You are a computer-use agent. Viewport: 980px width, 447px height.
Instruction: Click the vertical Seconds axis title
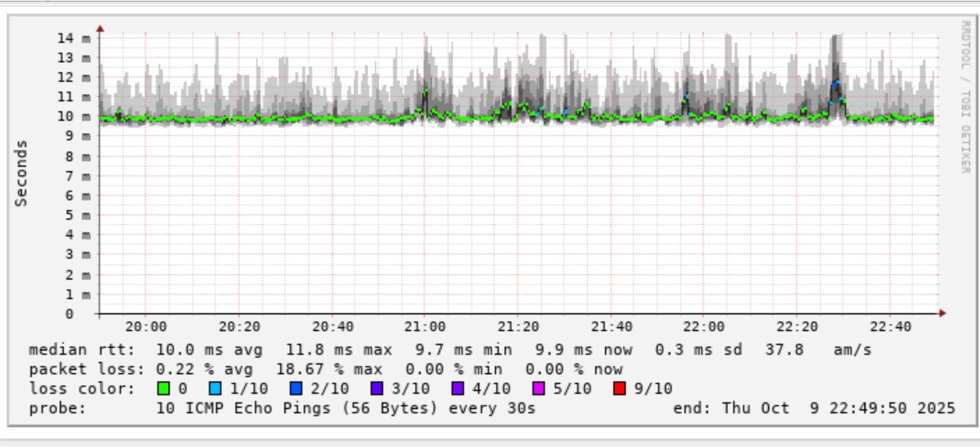click(x=21, y=173)
